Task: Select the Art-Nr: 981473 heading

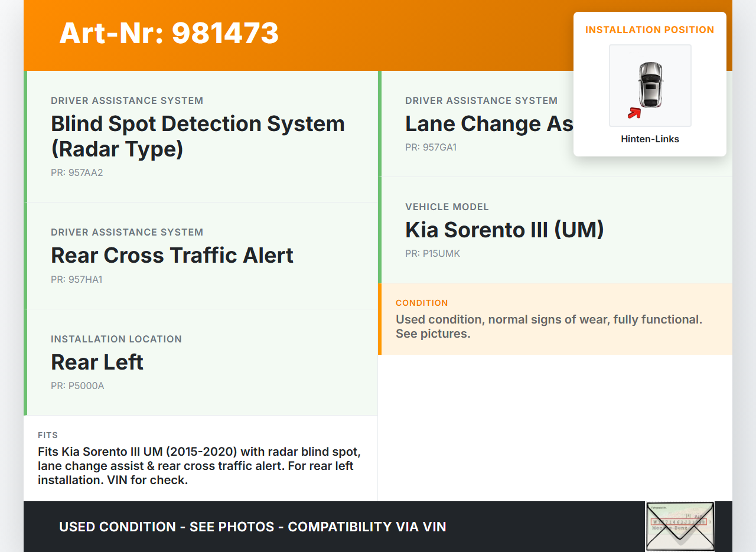Action: click(169, 33)
